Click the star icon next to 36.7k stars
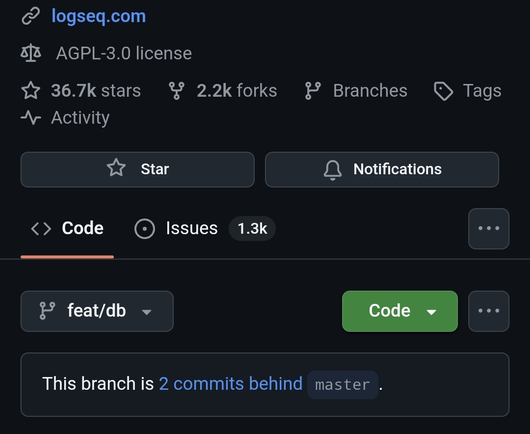 tap(31, 90)
